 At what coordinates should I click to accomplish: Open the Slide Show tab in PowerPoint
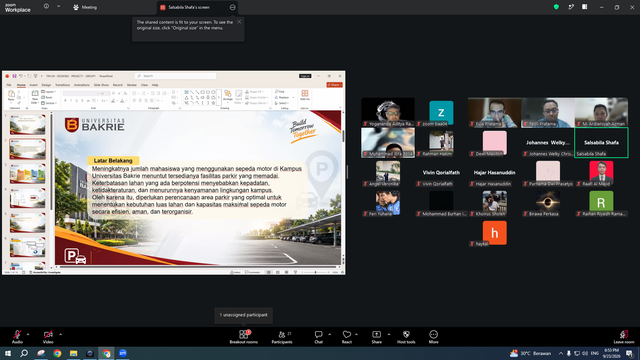tap(101, 85)
